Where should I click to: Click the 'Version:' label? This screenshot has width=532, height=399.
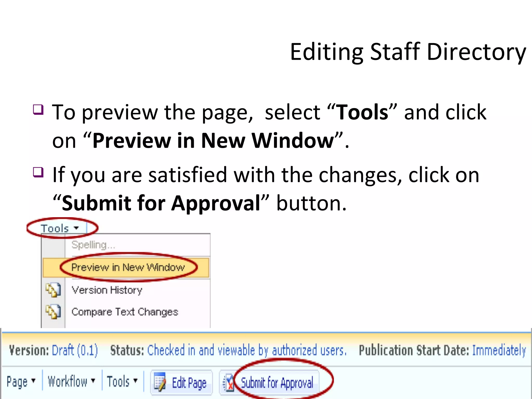[x=29, y=350]
